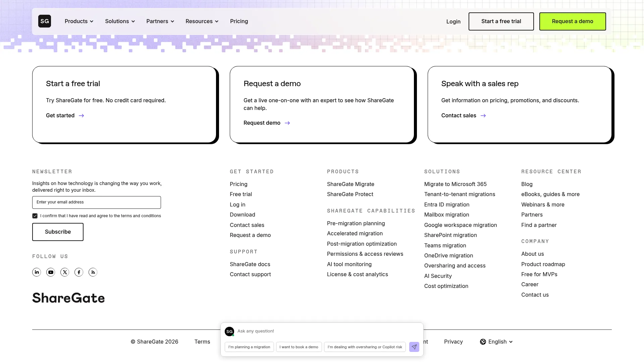
Task: Click the SG logo in the navbar
Action: click(45, 21)
